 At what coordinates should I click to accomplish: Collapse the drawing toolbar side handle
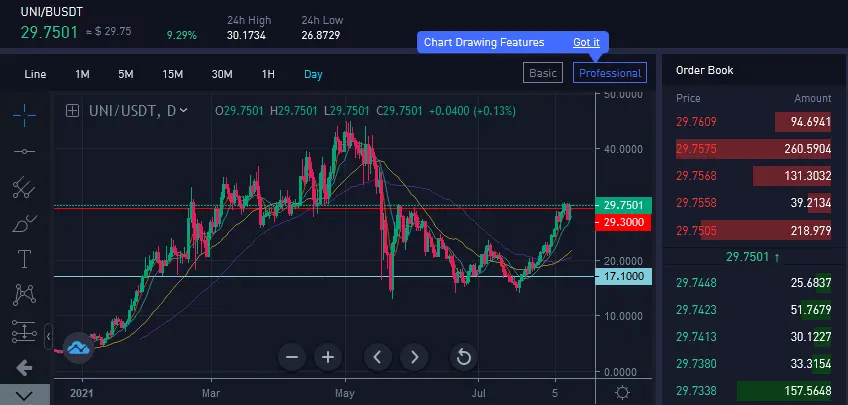[49, 336]
